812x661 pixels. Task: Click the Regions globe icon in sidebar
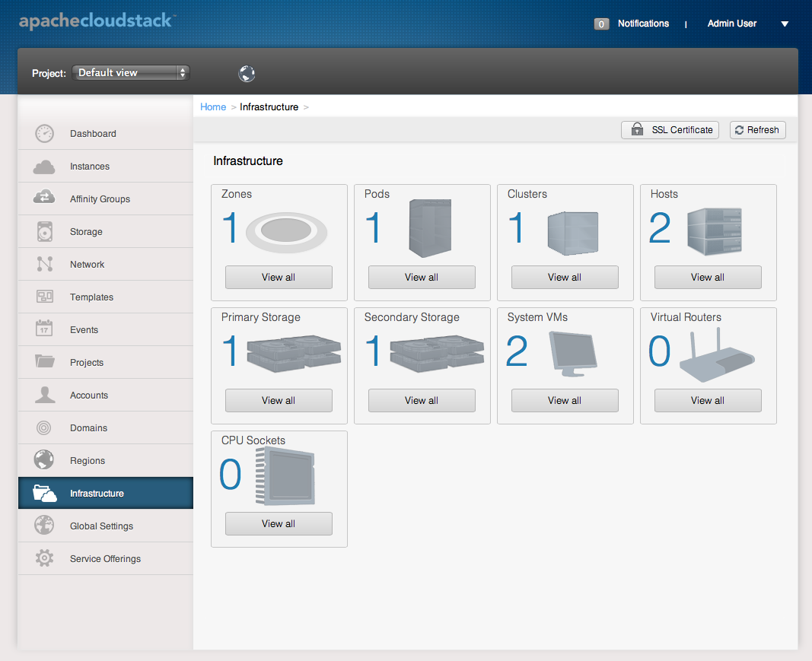(44, 459)
